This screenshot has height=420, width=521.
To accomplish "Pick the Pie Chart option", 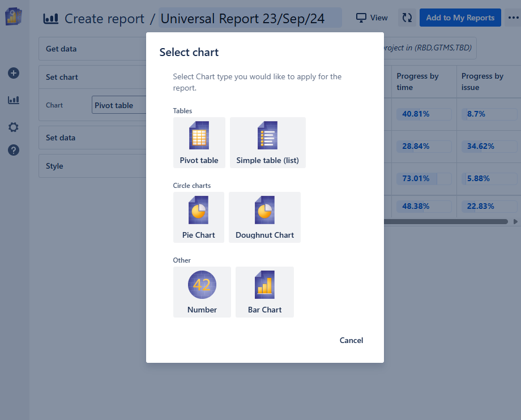I will [199, 217].
